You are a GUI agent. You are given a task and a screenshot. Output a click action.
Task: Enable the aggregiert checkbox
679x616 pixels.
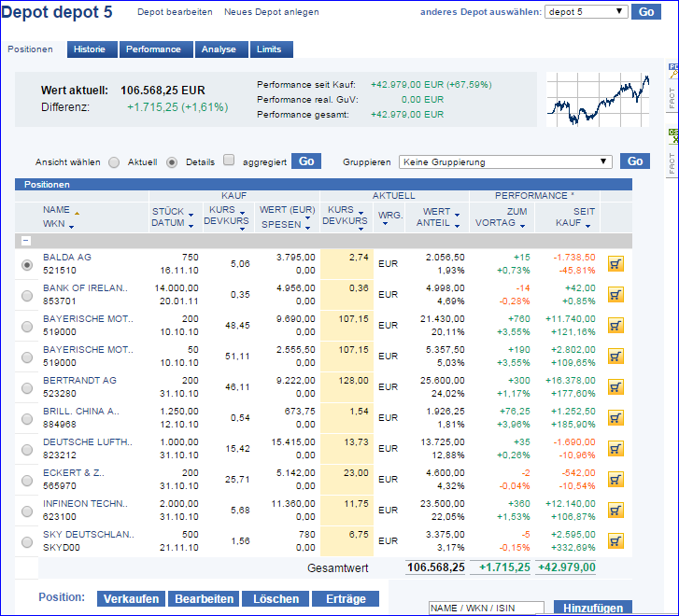click(x=230, y=161)
